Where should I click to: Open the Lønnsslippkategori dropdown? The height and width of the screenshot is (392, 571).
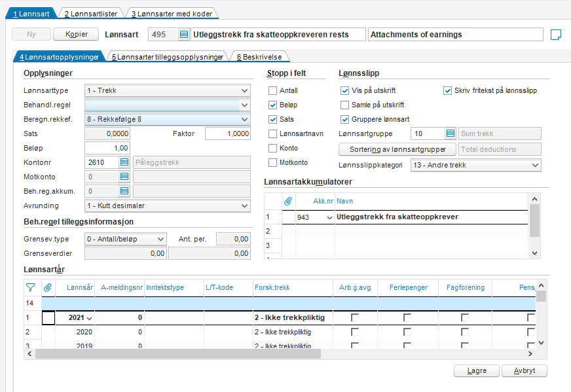[535, 166]
